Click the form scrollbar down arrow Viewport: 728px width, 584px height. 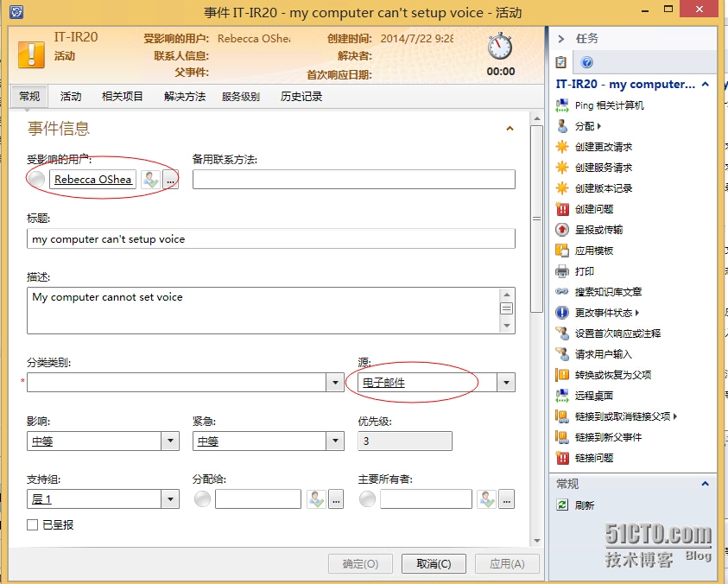coord(536,541)
